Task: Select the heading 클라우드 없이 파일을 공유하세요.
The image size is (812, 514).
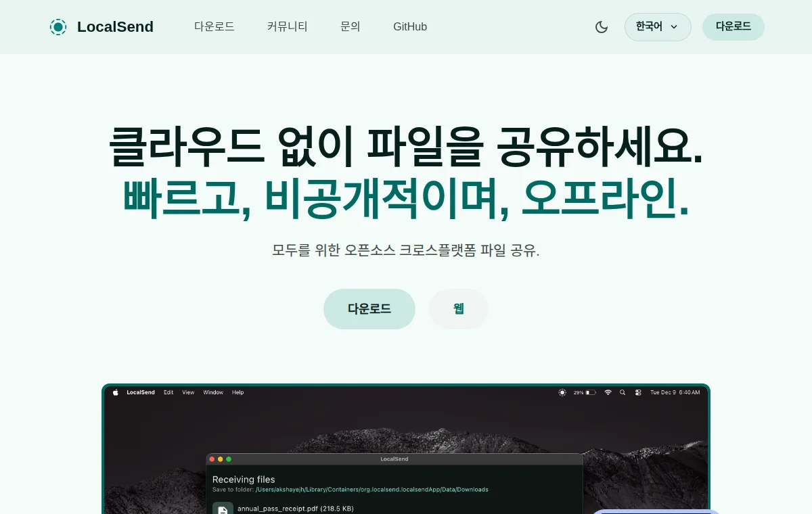Action: [406, 146]
